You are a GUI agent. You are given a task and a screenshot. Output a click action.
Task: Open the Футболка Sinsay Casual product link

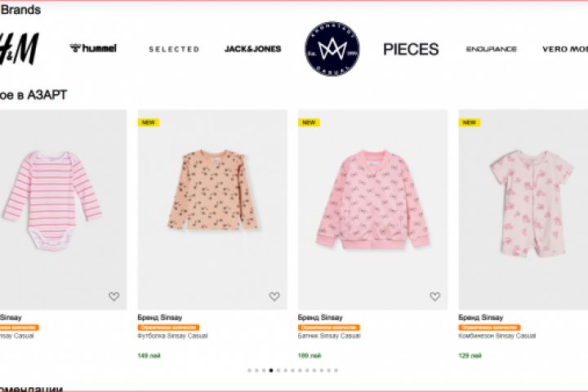172,336
